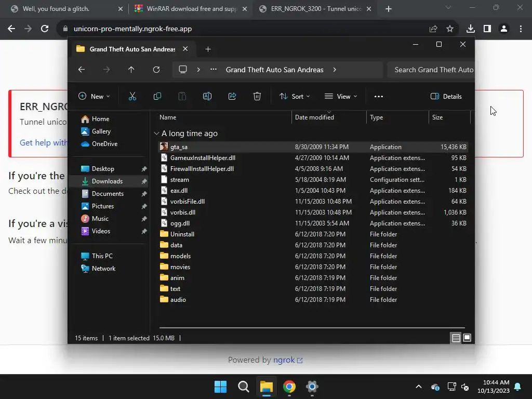
Task: Add a new File Explorer tab
Action: tap(208, 49)
